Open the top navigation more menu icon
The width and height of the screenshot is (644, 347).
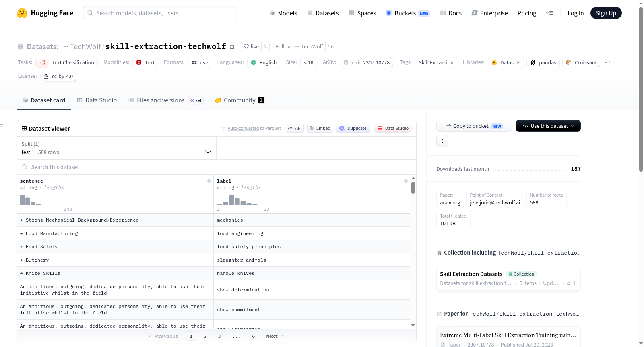point(549,13)
